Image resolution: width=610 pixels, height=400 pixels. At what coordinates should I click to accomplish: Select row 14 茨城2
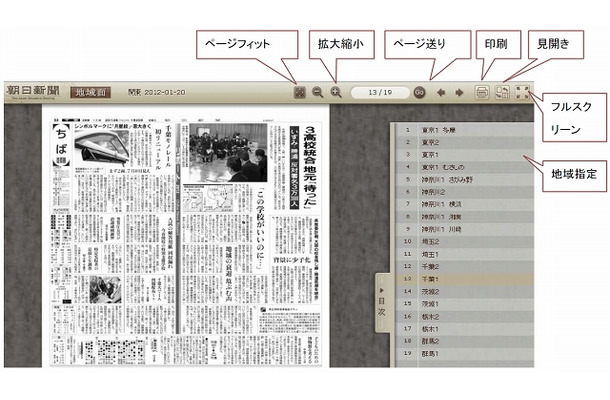(x=465, y=291)
